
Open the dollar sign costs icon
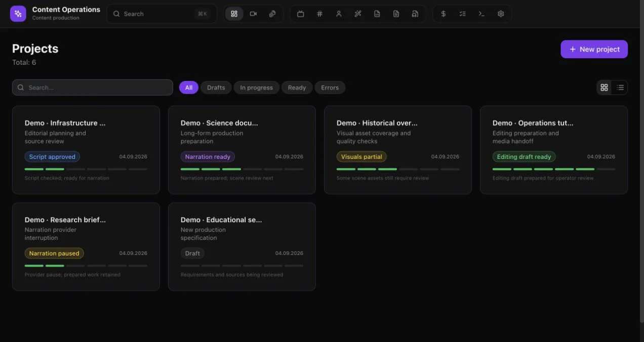(x=444, y=14)
